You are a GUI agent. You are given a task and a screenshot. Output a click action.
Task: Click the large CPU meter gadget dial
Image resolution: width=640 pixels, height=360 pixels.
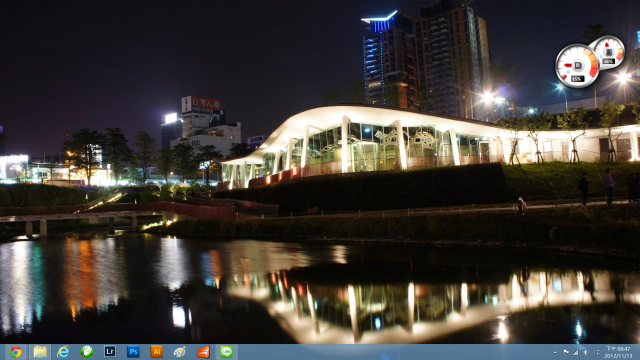[577, 66]
